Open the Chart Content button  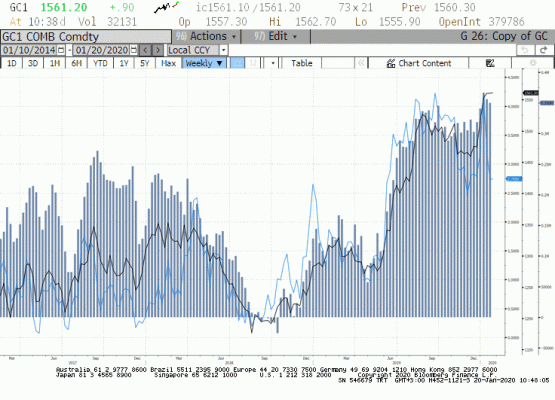[x=419, y=63]
